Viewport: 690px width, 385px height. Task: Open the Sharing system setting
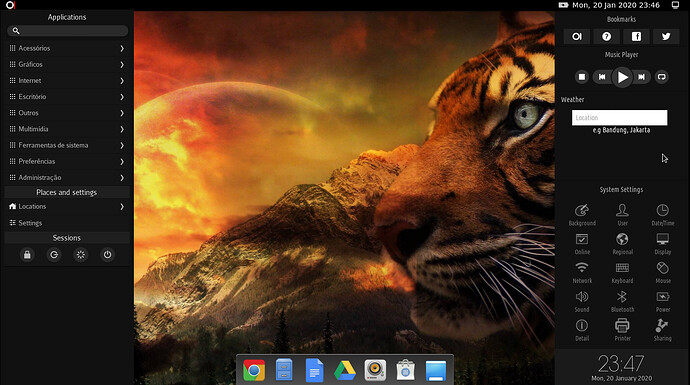click(x=663, y=330)
